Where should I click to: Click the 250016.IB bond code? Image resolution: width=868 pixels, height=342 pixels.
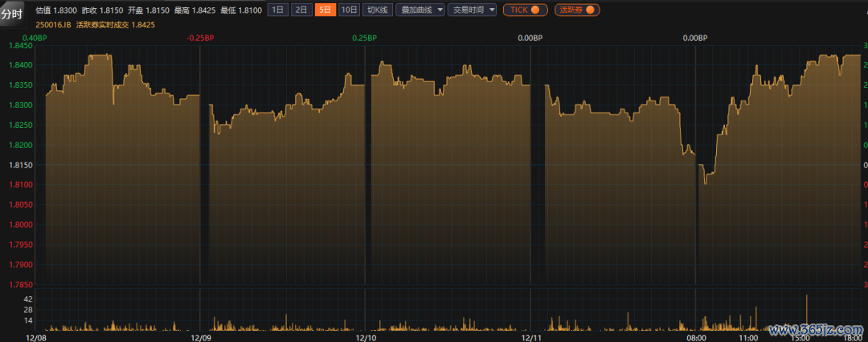click(53, 25)
